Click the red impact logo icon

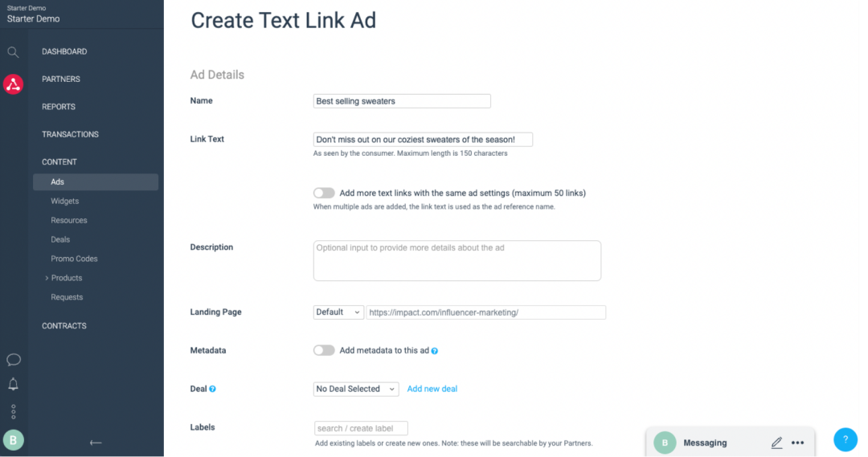click(x=13, y=84)
